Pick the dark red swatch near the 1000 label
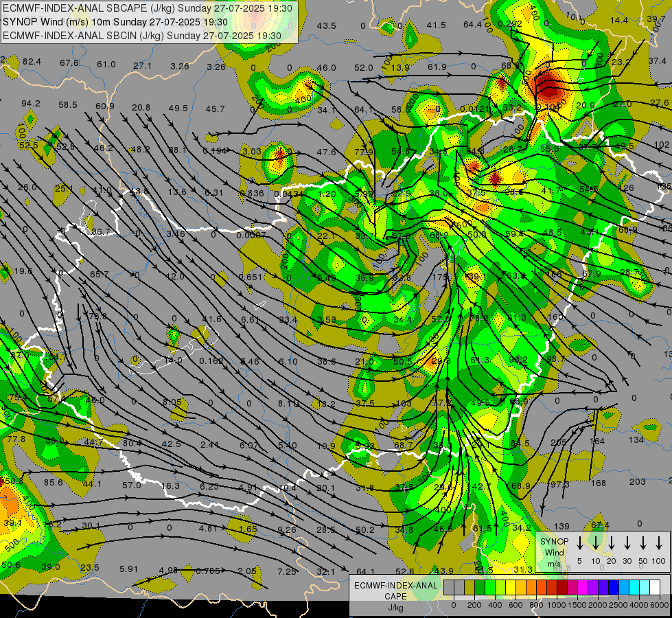 (562, 588)
